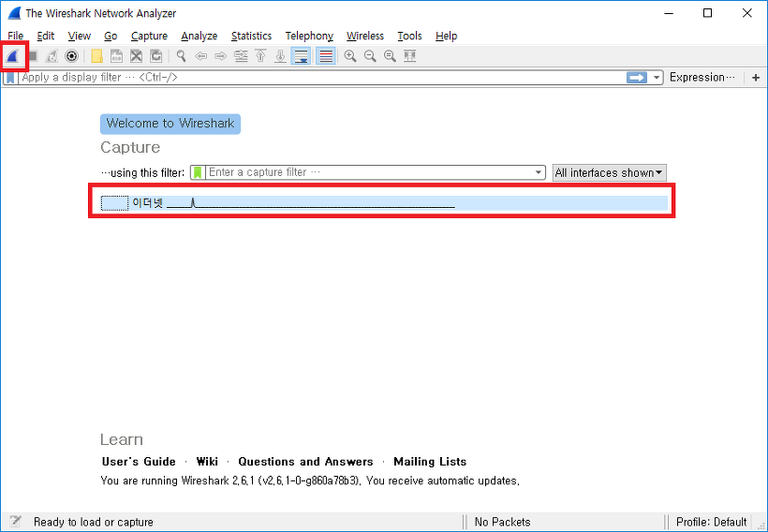Viewport: 768px width, 532px height.
Task: Select the 이더넷 interface row
Action: (x=383, y=203)
